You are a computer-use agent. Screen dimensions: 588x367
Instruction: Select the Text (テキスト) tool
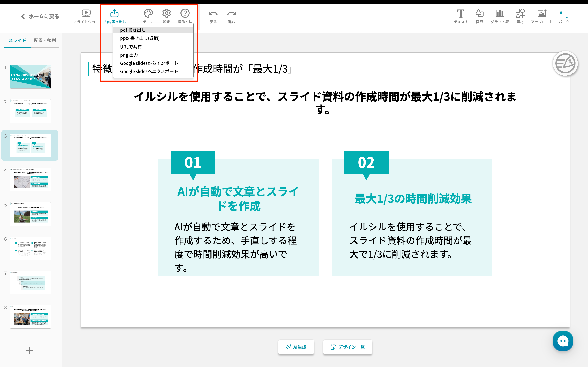pos(461,14)
